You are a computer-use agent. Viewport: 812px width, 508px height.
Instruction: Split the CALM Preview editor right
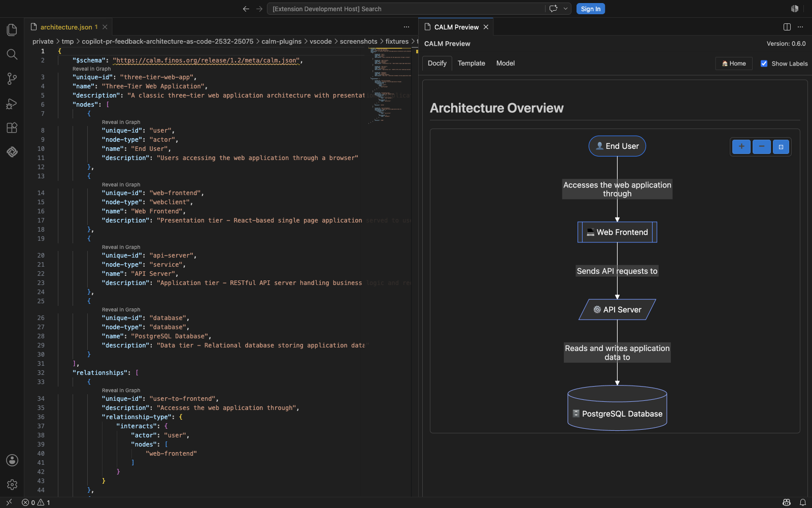pyautogui.click(x=787, y=27)
